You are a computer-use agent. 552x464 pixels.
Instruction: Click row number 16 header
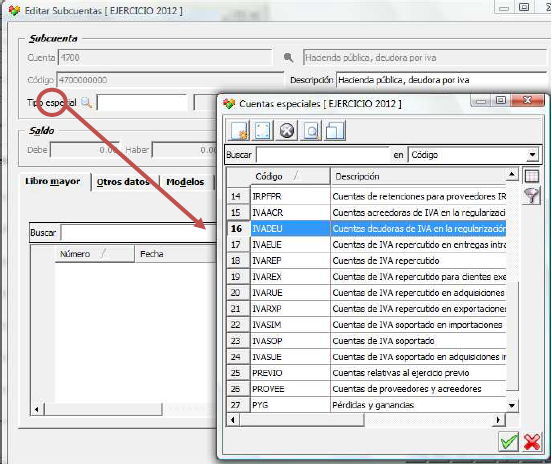(x=238, y=228)
